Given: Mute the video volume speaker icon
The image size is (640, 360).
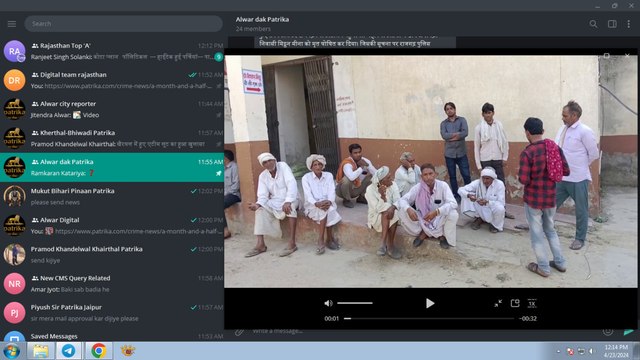Looking at the screenshot, I should pos(328,303).
